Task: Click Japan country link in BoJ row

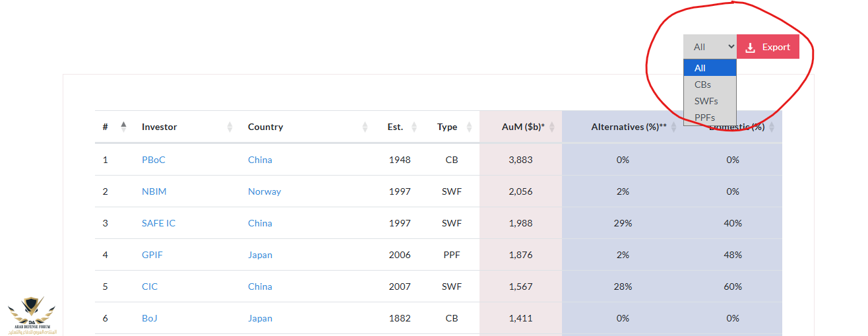Action: (x=260, y=318)
